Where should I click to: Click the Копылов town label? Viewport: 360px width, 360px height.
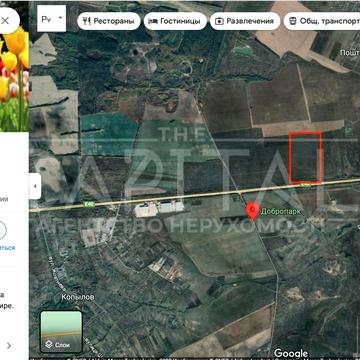78,297
